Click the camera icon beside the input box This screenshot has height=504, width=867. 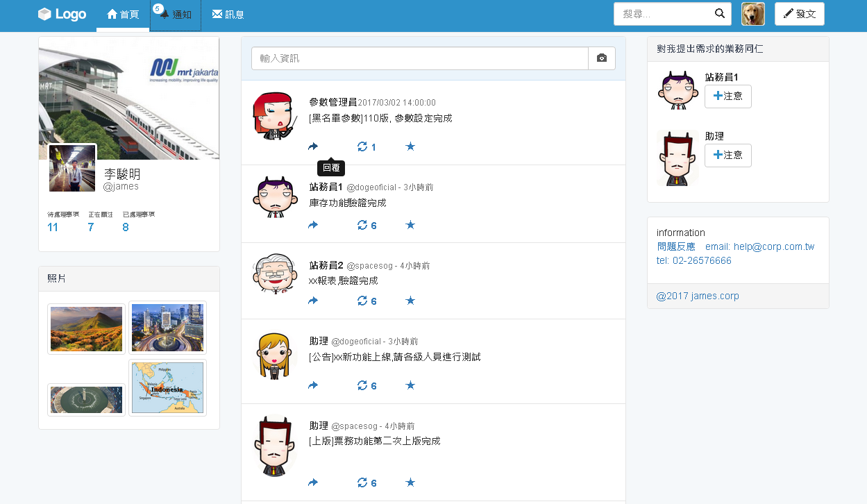point(601,58)
